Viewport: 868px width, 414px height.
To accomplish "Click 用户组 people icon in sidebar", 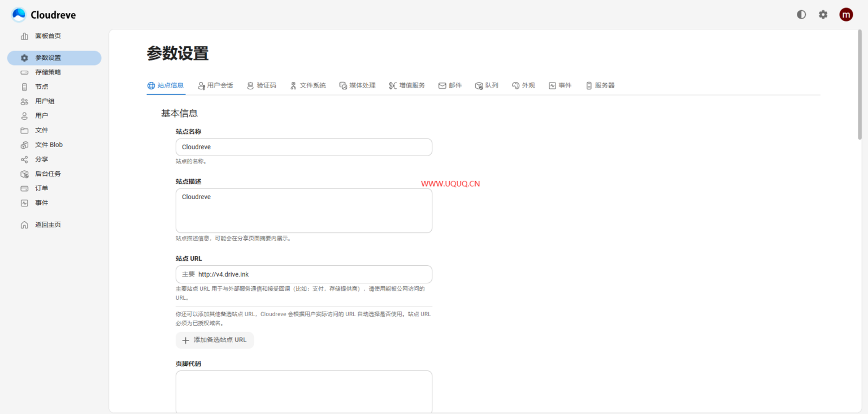I will coord(24,101).
